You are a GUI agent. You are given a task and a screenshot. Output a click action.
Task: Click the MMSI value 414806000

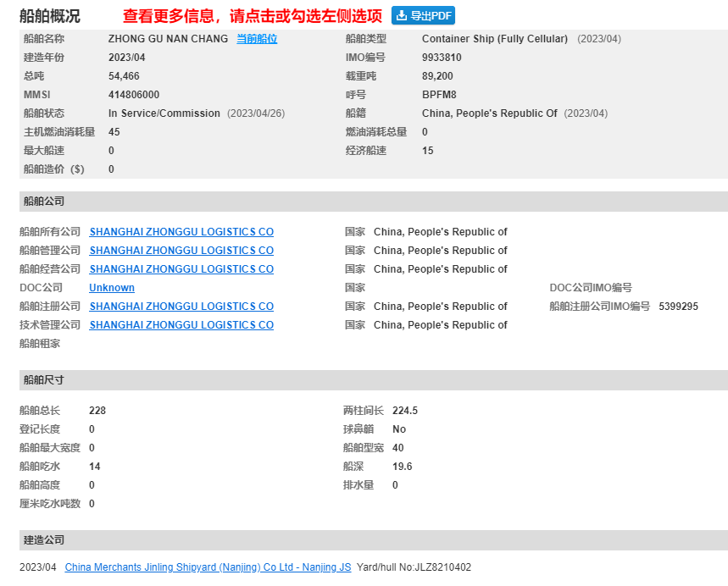(x=134, y=95)
